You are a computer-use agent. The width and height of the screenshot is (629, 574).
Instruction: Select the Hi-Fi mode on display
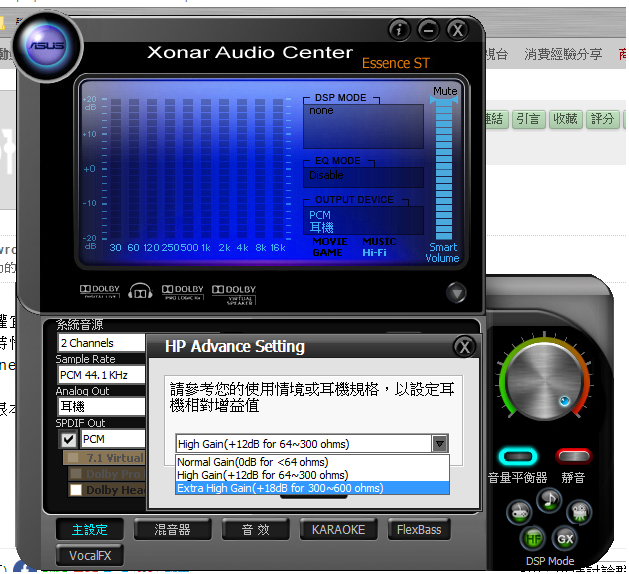[374, 252]
